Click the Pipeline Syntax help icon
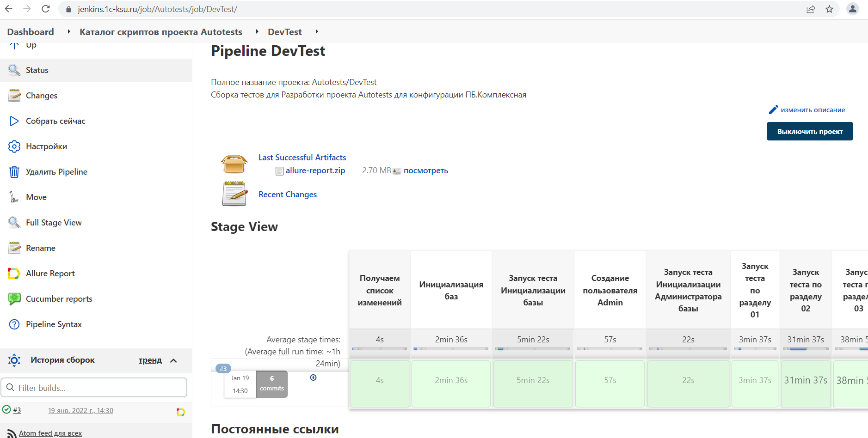868x438 pixels. pyautogui.click(x=14, y=324)
